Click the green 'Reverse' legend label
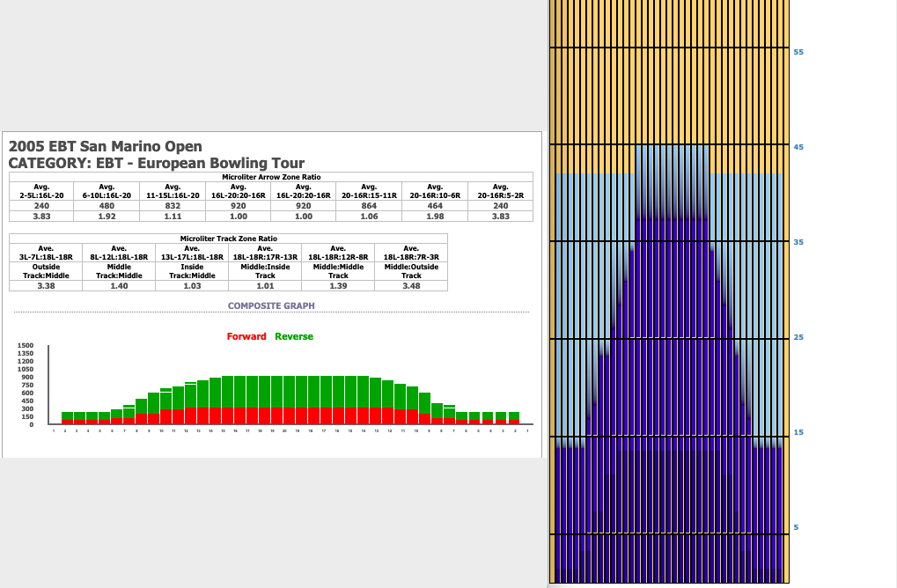This screenshot has width=897, height=588. coord(294,336)
